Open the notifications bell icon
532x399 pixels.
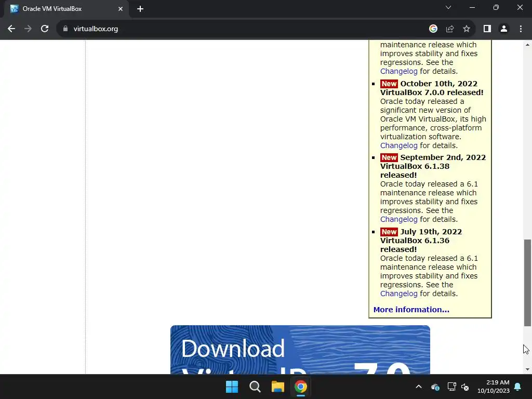click(518, 387)
